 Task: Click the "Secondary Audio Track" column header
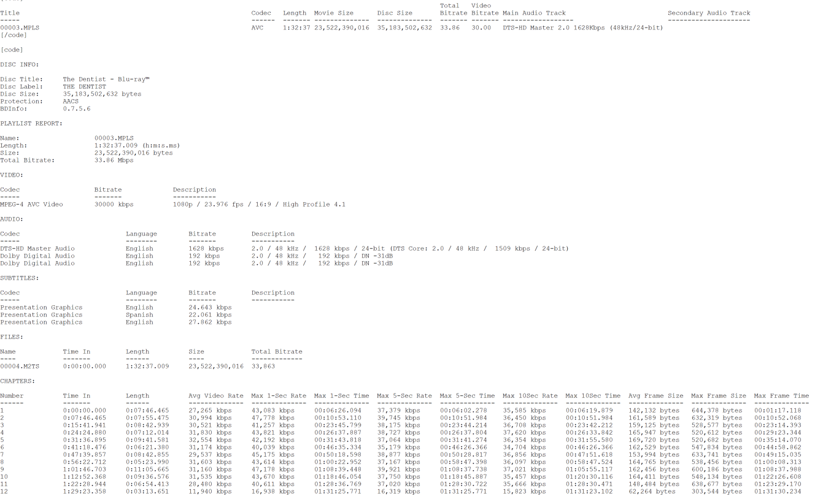[x=709, y=13]
